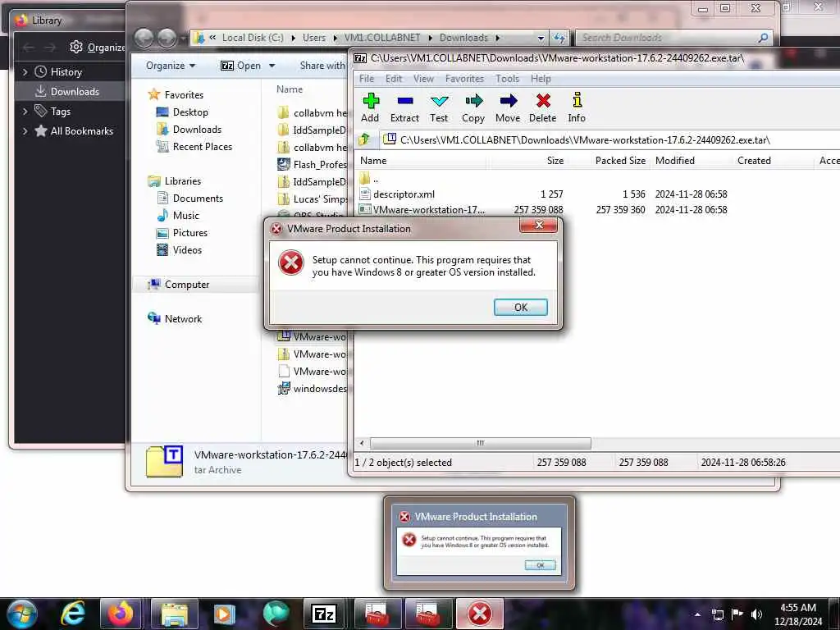
Task: Expand History in Firefox Library sidebar
Action: click(25, 72)
